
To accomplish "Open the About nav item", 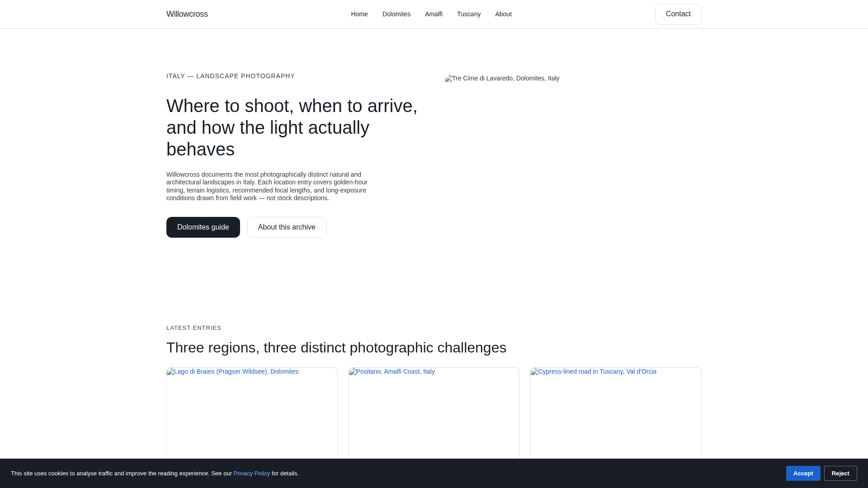I will pyautogui.click(x=503, y=14).
